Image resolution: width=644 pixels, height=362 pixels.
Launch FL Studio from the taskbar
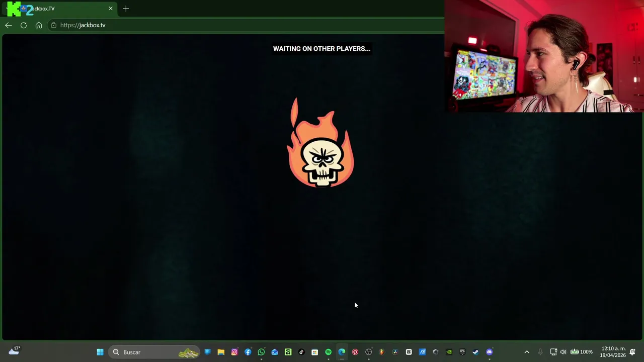pyautogui.click(x=382, y=352)
